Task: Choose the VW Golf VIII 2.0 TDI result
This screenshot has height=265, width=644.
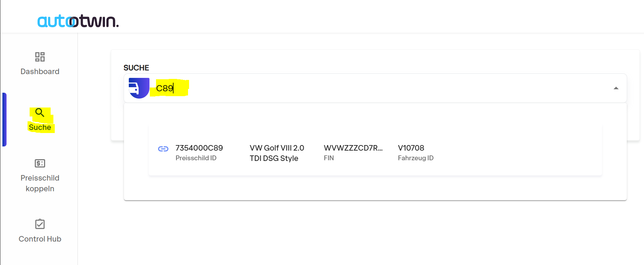Action: click(x=277, y=153)
